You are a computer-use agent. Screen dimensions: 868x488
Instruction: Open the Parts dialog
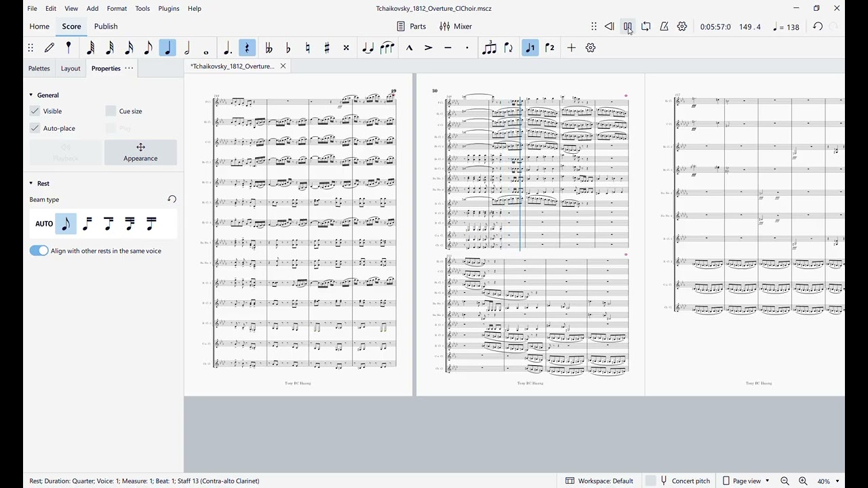click(x=412, y=26)
